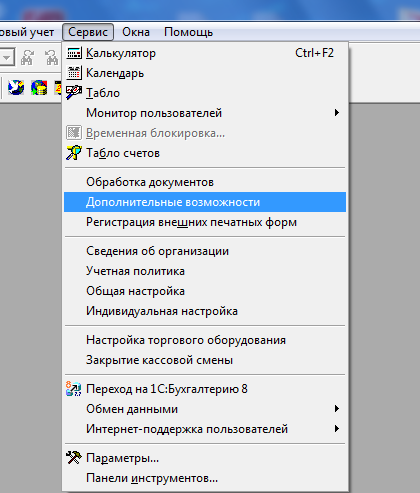Open Календарь from the Сервис menu

[x=205, y=73]
